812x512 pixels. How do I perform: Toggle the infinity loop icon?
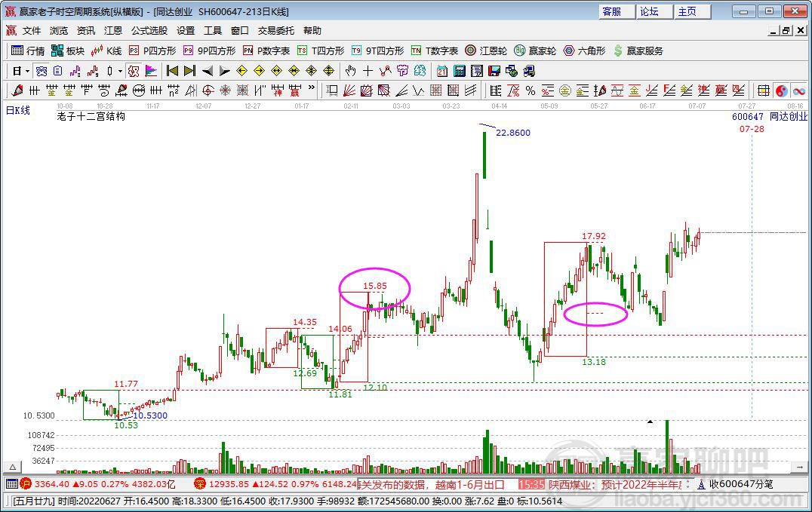[x=799, y=90]
